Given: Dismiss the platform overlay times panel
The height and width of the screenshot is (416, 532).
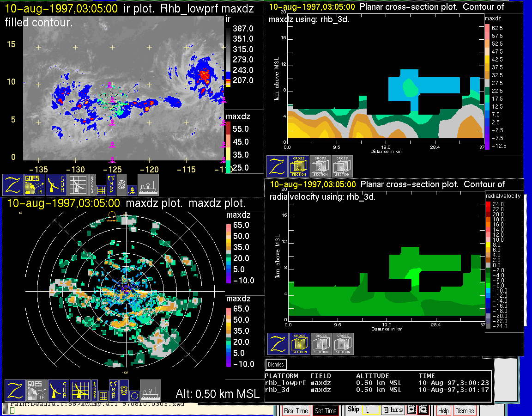Looking at the screenshot, I should (276, 364).
